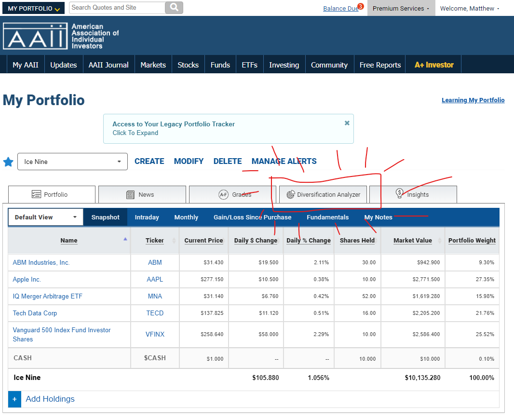Screen dimensions: 514x420
Task: Open Vanguard 500 Index Fund Investor Shares
Action: click(x=62, y=335)
